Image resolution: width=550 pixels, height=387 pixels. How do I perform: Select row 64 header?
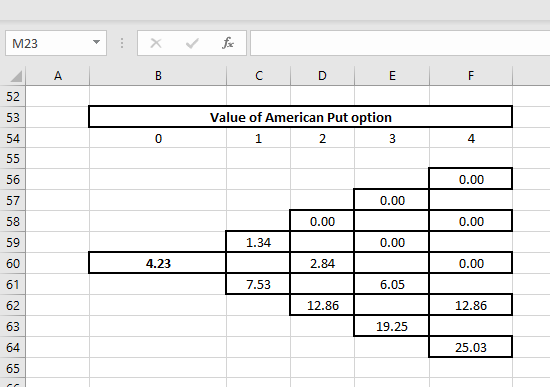point(13,347)
